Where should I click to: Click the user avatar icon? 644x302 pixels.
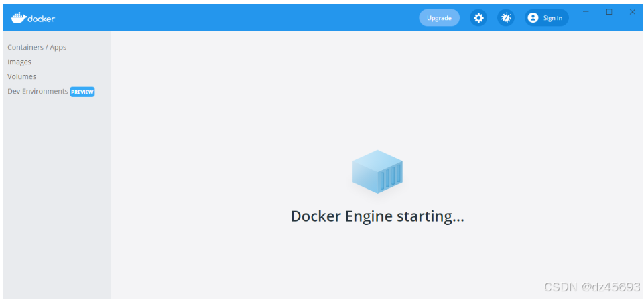[533, 18]
